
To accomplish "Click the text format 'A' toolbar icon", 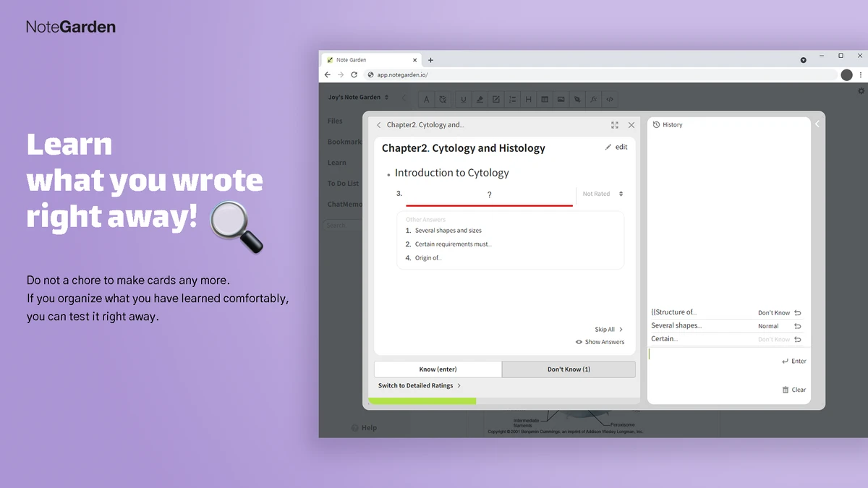I will click(426, 100).
